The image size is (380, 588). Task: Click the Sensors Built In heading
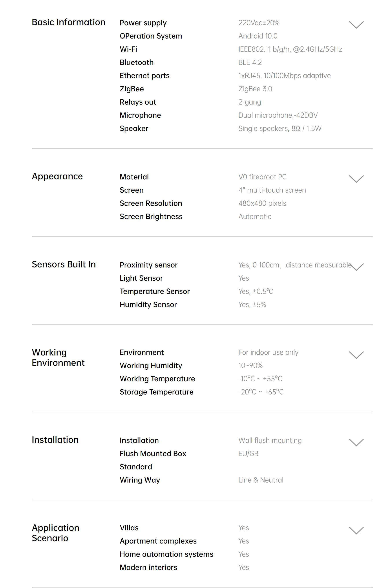tap(64, 264)
